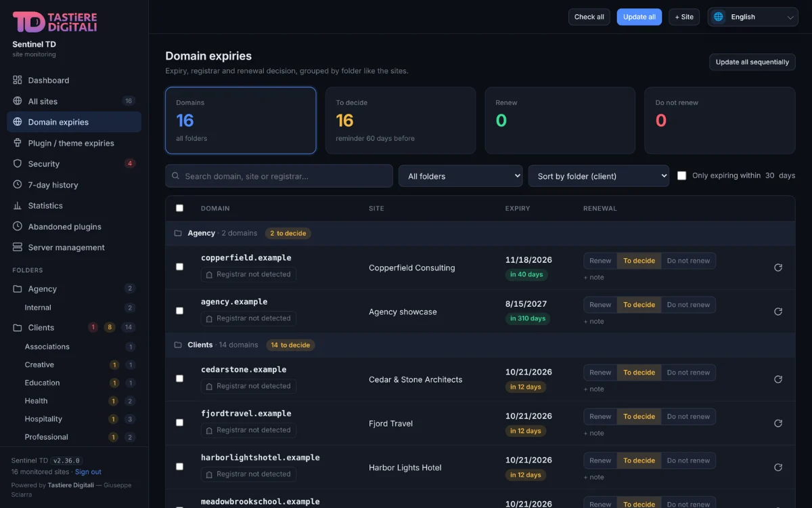Mark fjordtravel.example Do not renew
Screen dimensions: 812x508
[x=688, y=417]
